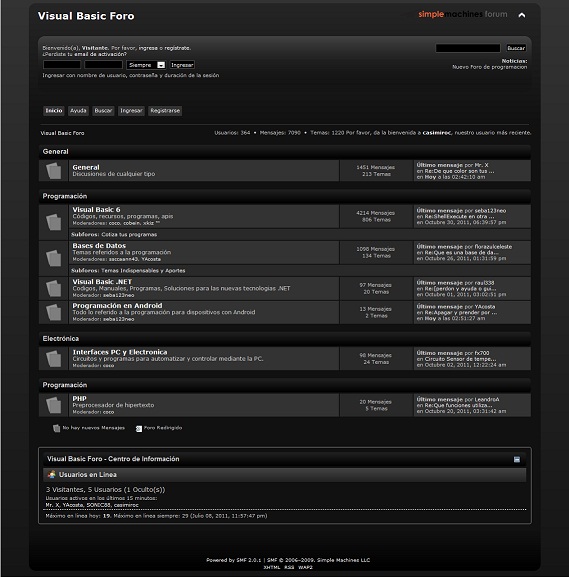
Task: Open the Inicio menu tab
Action: click(x=54, y=111)
